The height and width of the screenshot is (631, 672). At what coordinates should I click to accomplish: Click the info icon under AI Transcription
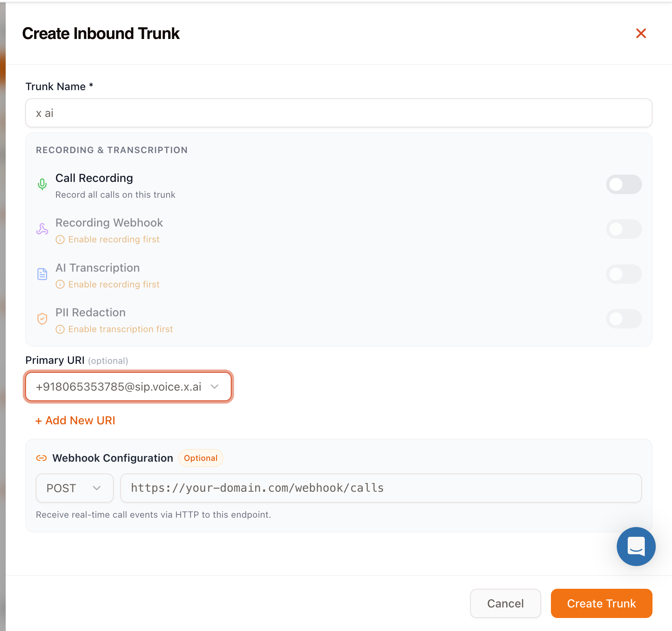coord(60,284)
